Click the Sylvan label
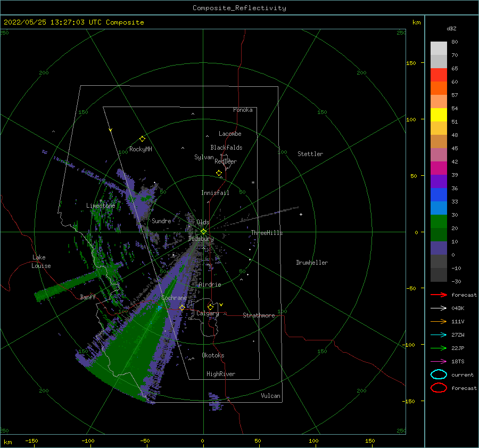 pos(204,157)
